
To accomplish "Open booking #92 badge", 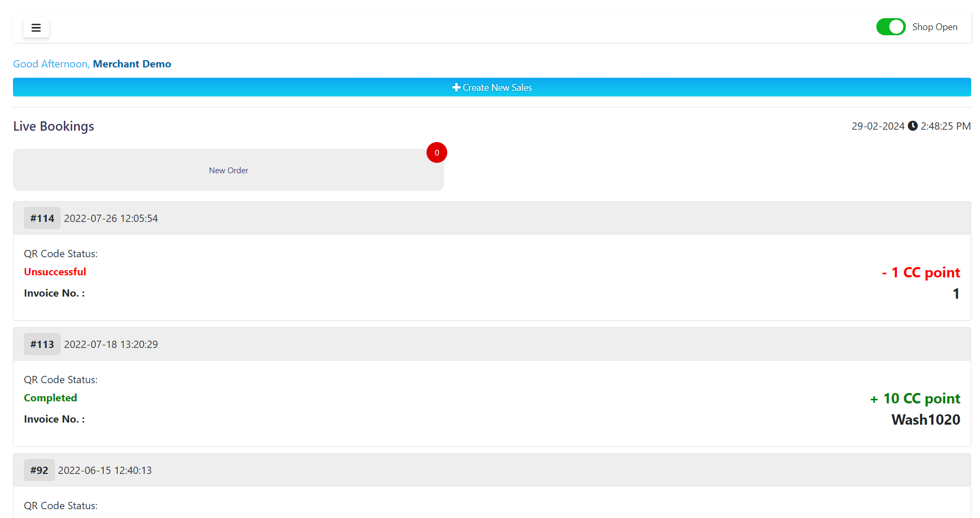I will (39, 470).
